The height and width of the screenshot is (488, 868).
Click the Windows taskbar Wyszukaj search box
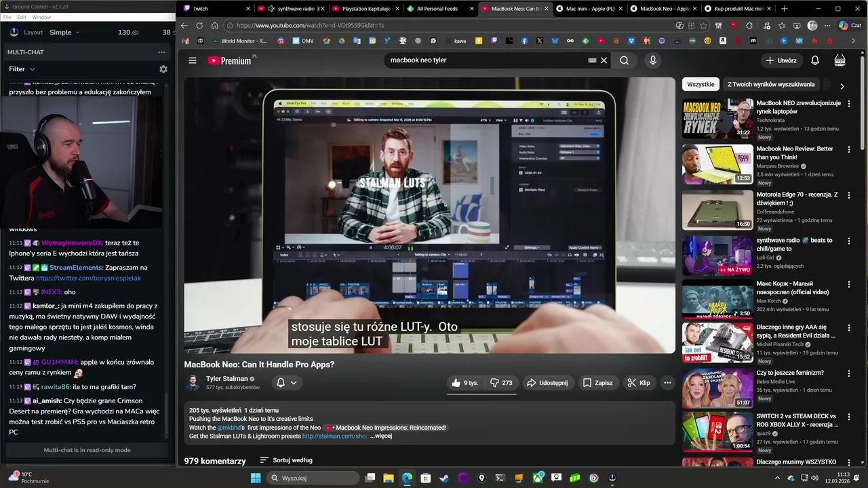point(312,478)
